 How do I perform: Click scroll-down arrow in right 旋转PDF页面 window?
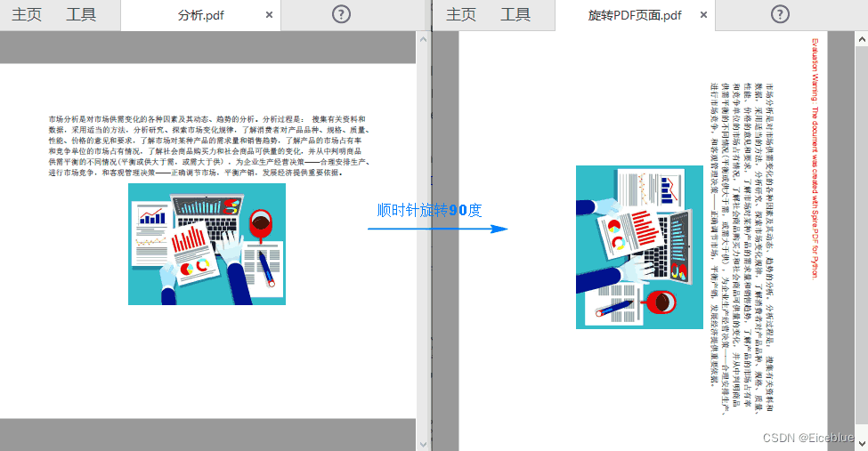click(x=862, y=445)
